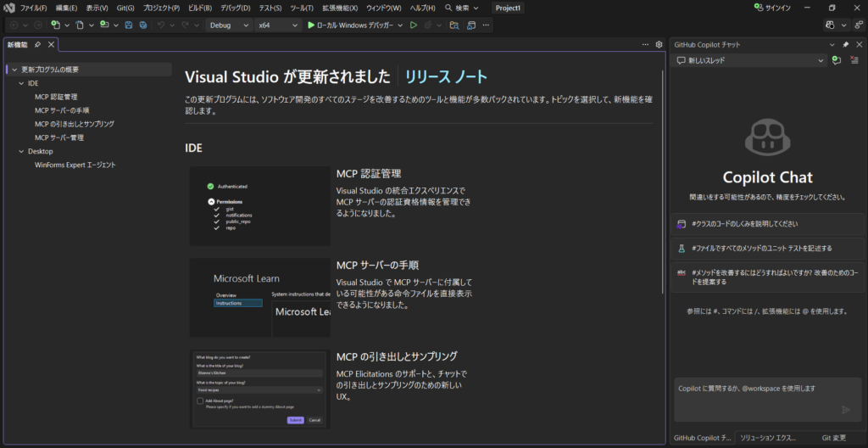Open the リリース ノート link
This screenshot has height=448, width=868.
[446, 76]
